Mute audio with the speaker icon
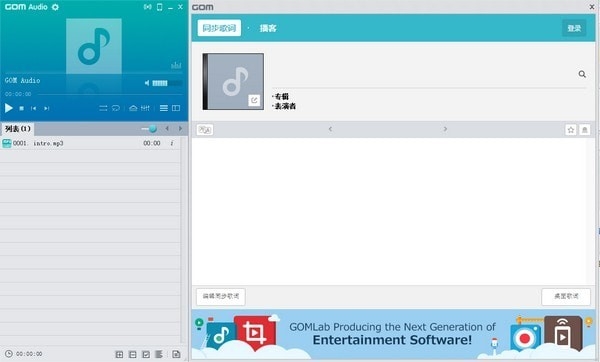Screen dimensions: 600x362 tap(147, 83)
